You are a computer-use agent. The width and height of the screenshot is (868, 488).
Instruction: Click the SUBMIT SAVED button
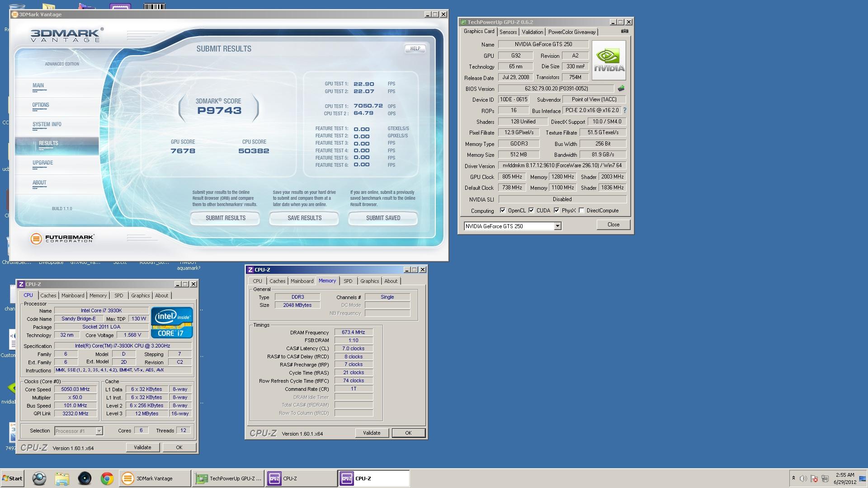(383, 218)
